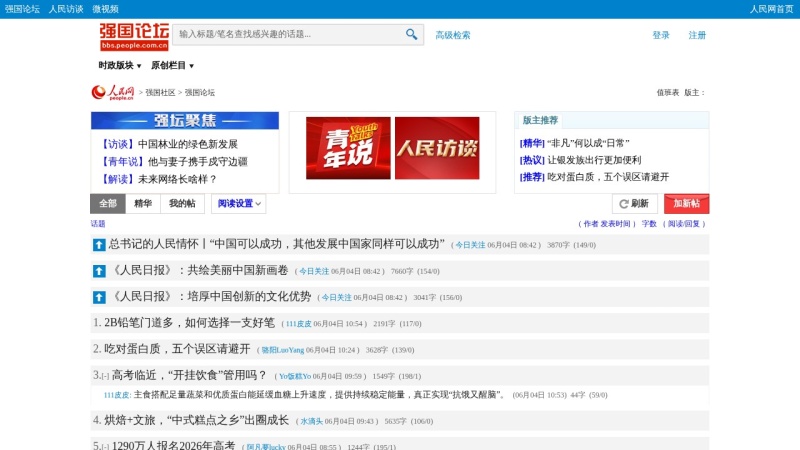Click the 话题 column header
The image size is (800, 450).
pyautogui.click(x=98, y=223)
